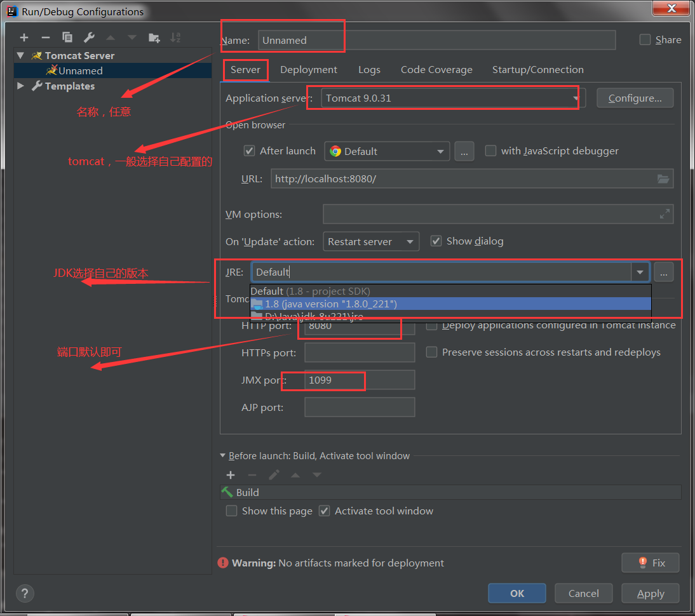Viewport: 695px width, 616px height.
Task: Switch to the Code Coverage tab
Action: pos(436,70)
